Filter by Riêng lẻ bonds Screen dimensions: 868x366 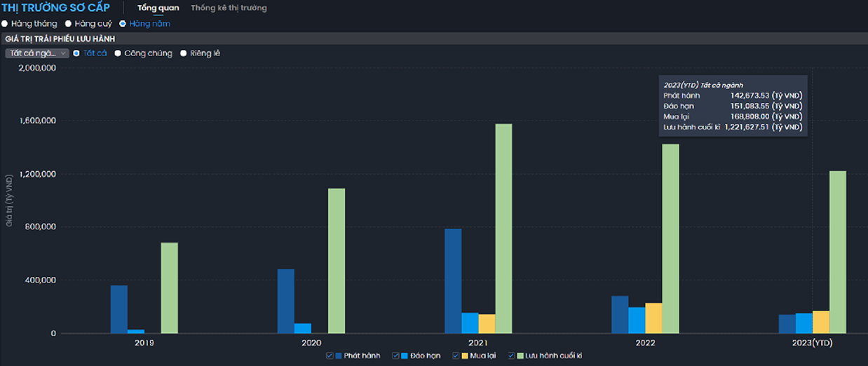tap(184, 53)
